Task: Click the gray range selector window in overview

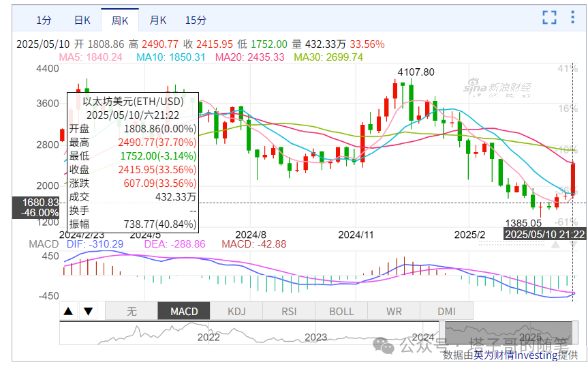Action: [509, 333]
